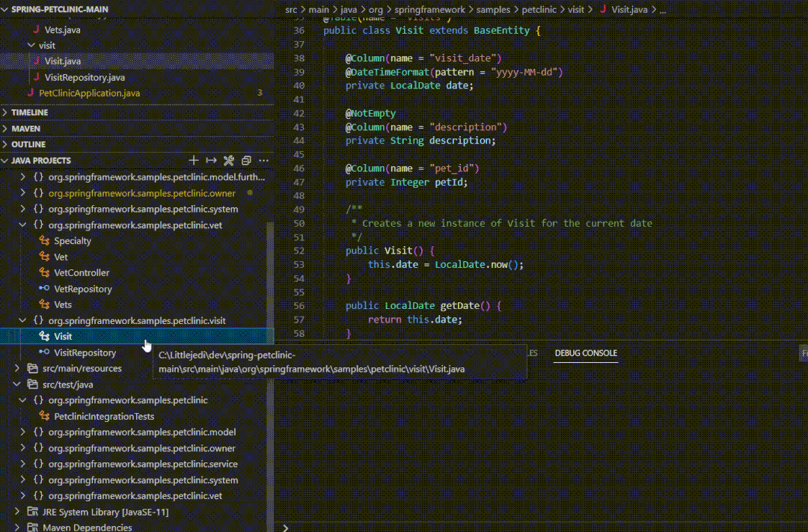Viewport: 808px width, 532px height.
Task: Click the VetRepository interface icon
Action: click(44, 289)
